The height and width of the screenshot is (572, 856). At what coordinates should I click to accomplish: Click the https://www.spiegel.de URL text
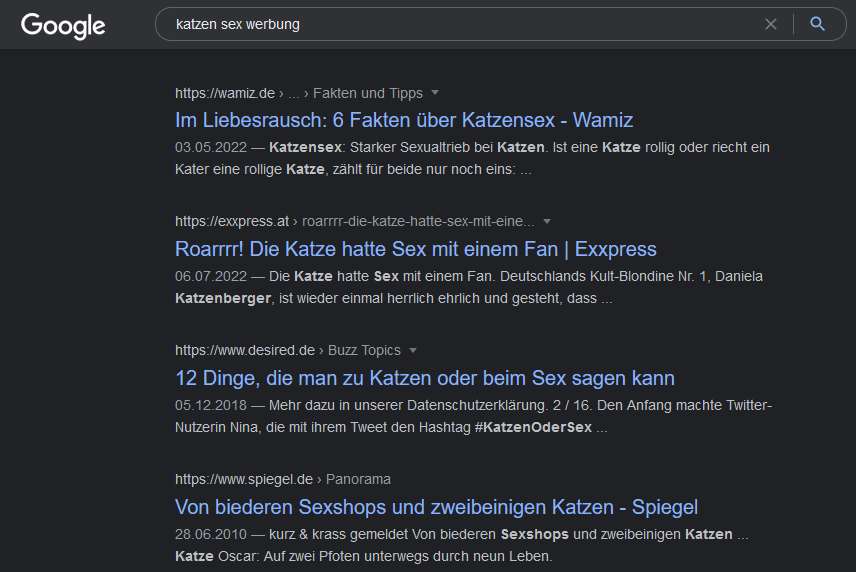(x=244, y=480)
